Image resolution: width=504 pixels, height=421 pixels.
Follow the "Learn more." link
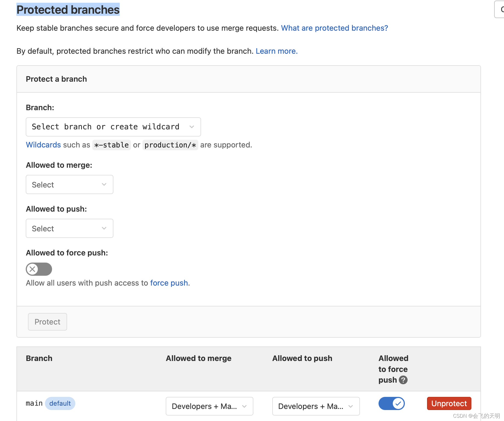(x=276, y=51)
